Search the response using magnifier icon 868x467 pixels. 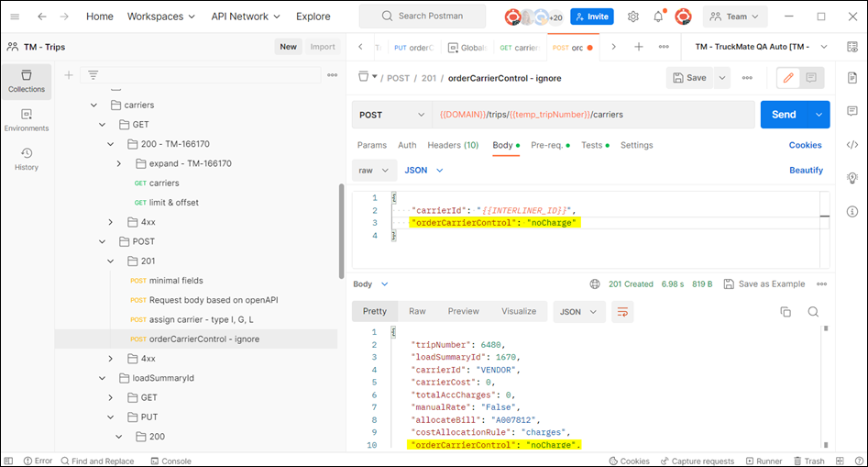click(813, 311)
